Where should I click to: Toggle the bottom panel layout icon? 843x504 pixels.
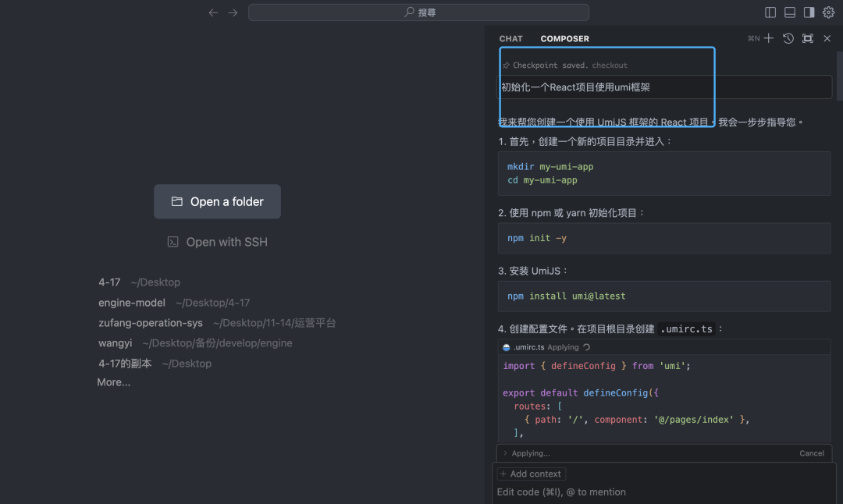(x=790, y=12)
